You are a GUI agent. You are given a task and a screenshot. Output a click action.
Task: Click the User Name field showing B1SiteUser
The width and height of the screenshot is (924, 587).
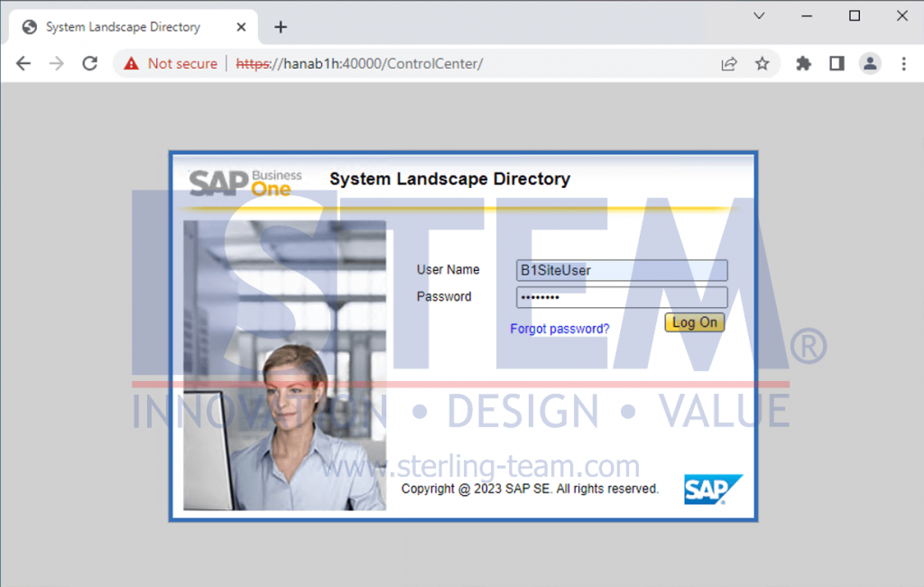coord(621,269)
